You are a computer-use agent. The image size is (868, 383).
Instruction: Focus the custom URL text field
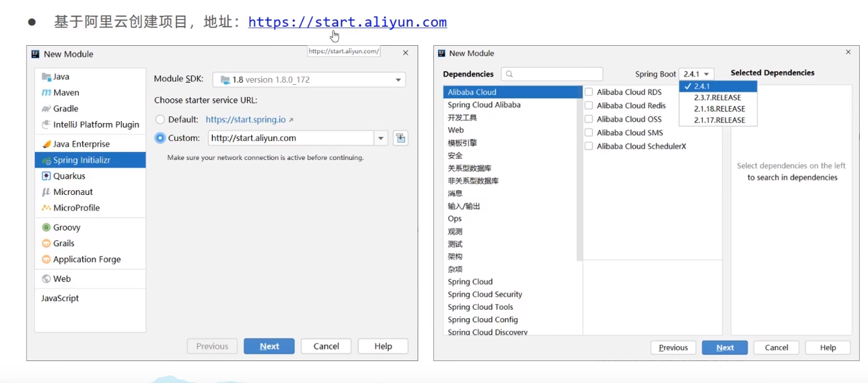[x=292, y=138]
